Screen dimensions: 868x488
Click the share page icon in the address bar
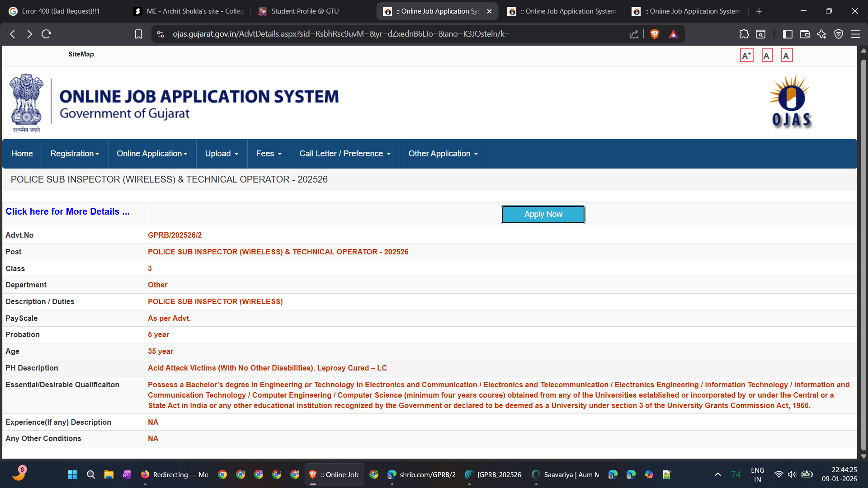633,34
